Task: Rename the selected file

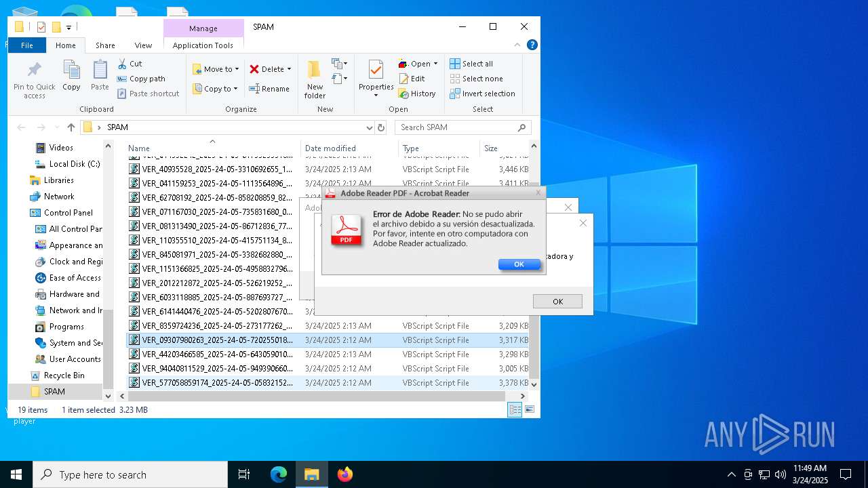Action: point(269,89)
